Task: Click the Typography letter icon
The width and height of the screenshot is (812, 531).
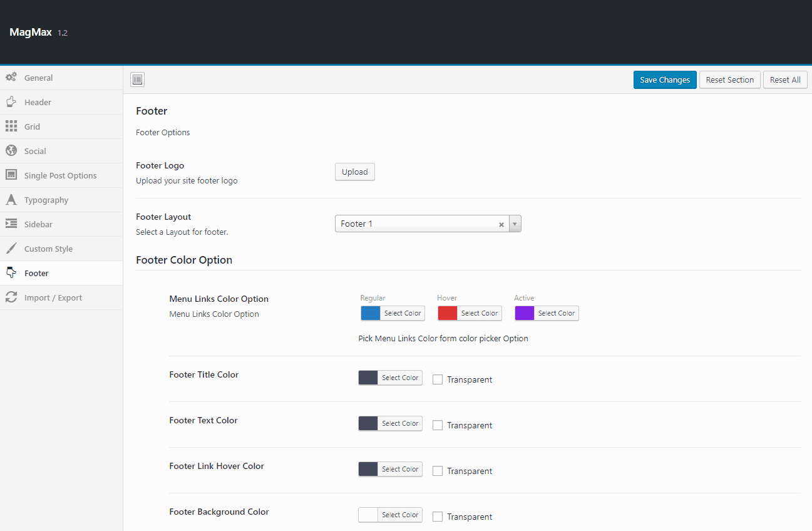Action: tap(11, 200)
